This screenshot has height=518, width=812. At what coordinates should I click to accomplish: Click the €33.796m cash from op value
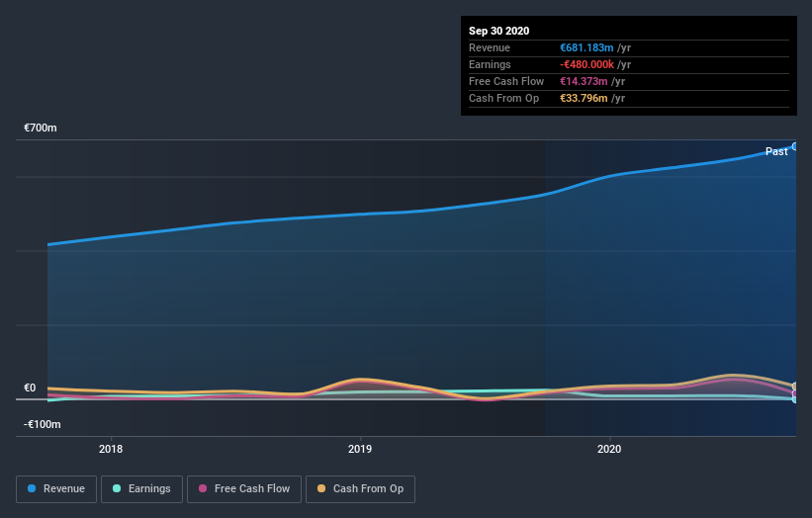pyautogui.click(x=584, y=98)
